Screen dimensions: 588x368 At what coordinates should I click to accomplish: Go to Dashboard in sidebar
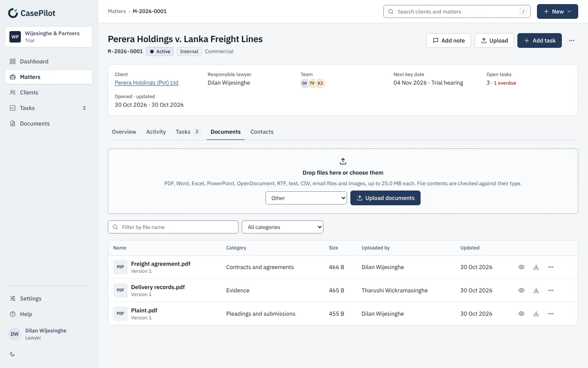click(x=49, y=61)
